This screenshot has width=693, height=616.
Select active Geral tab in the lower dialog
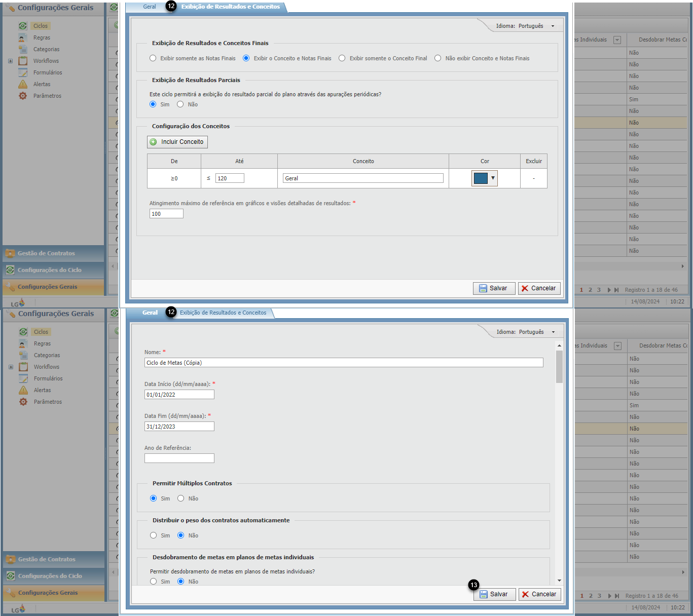coord(150,313)
